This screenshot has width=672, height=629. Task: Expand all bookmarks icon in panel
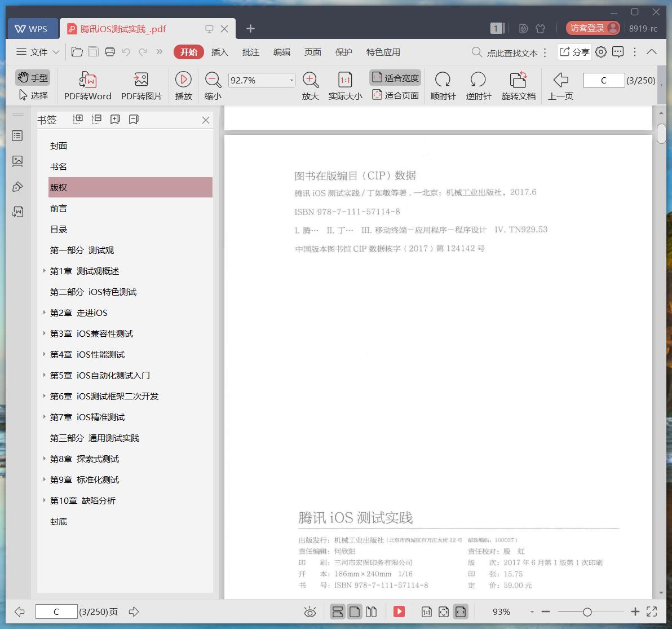pos(78,119)
